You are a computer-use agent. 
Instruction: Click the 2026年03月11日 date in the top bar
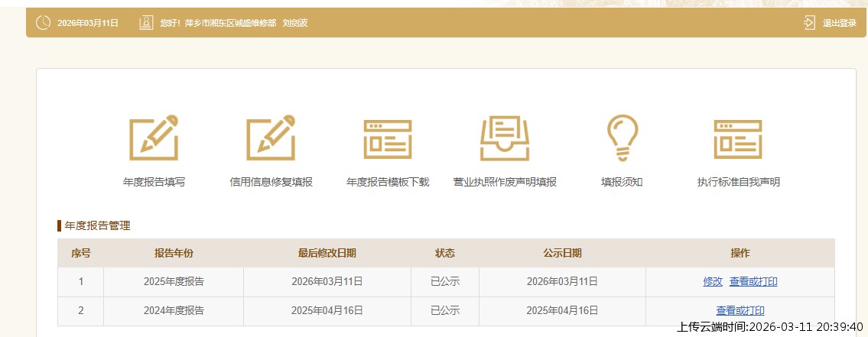[x=87, y=23]
